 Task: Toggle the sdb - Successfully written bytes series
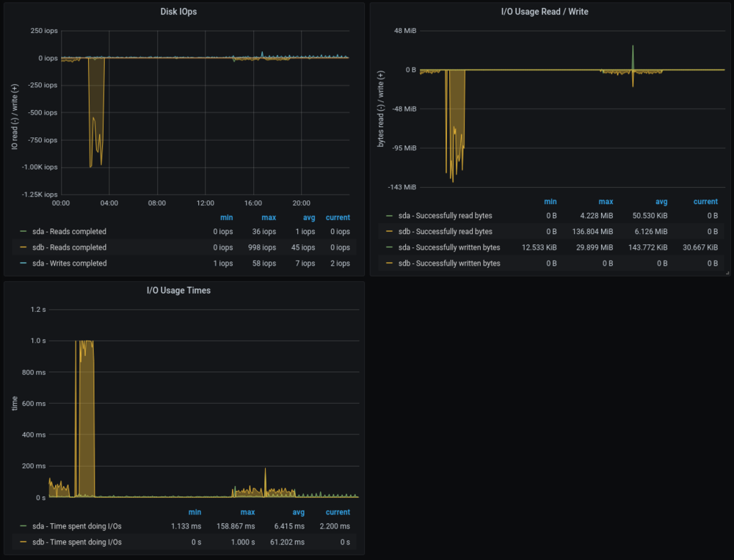pyautogui.click(x=449, y=263)
